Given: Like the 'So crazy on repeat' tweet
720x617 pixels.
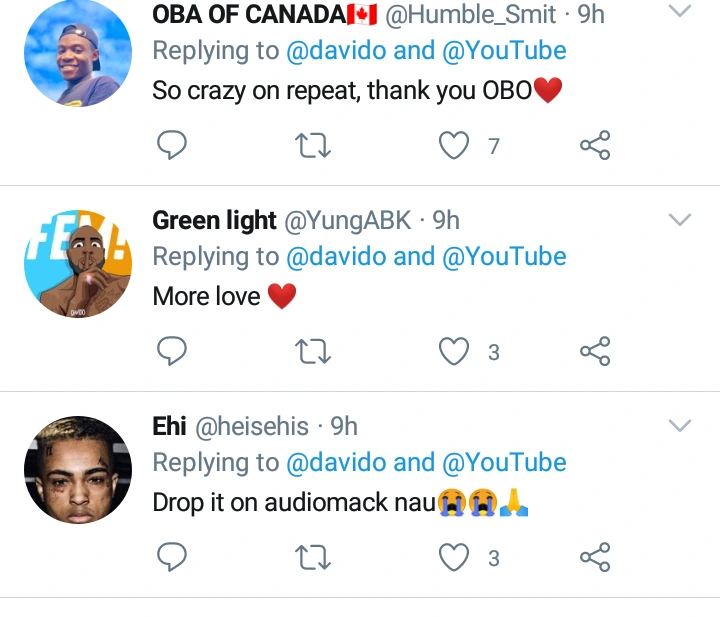Looking at the screenshot, I should tap(455, 146).
